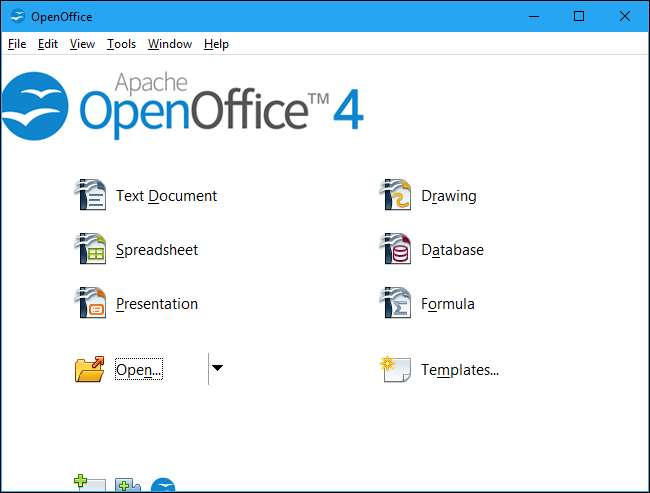Viewport: 650px width, 493px height.
Task: Click the Presentation Impress icon
Action: click(x=90, y=303)
